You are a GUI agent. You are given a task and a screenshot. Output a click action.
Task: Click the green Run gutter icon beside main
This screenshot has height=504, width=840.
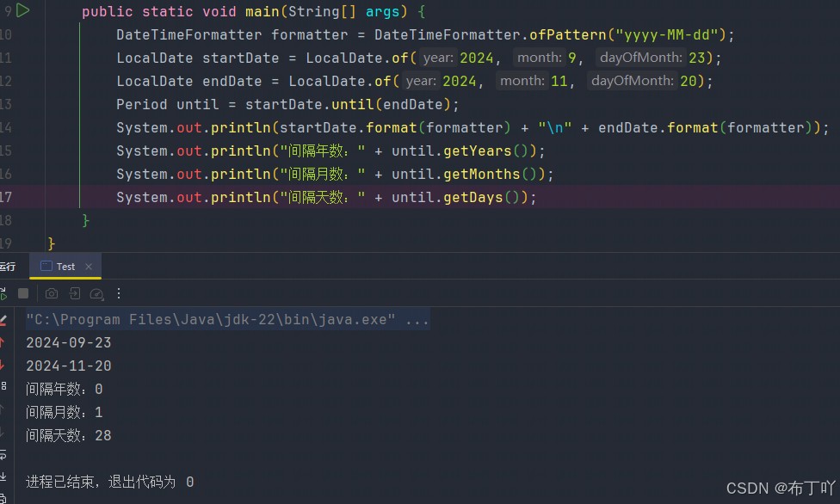click(x=23, y=10)
